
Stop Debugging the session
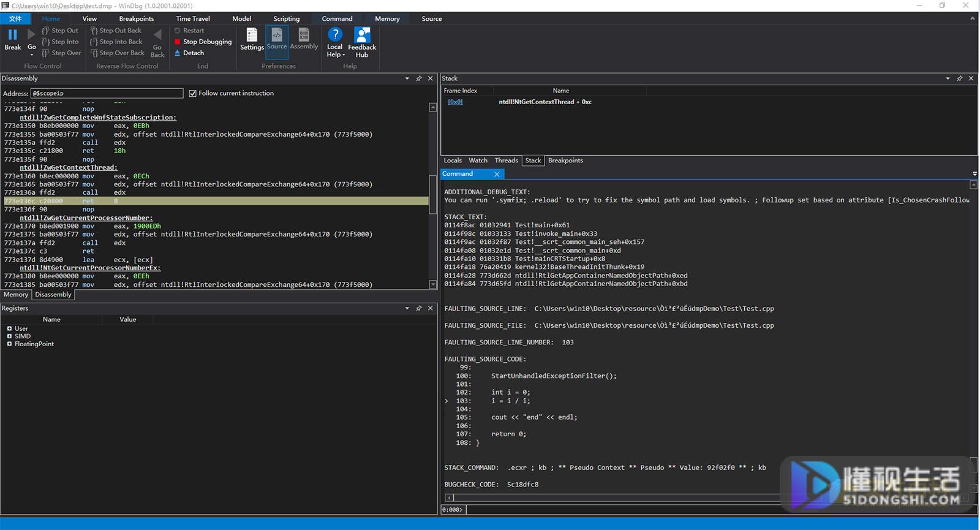pos(203,42)
